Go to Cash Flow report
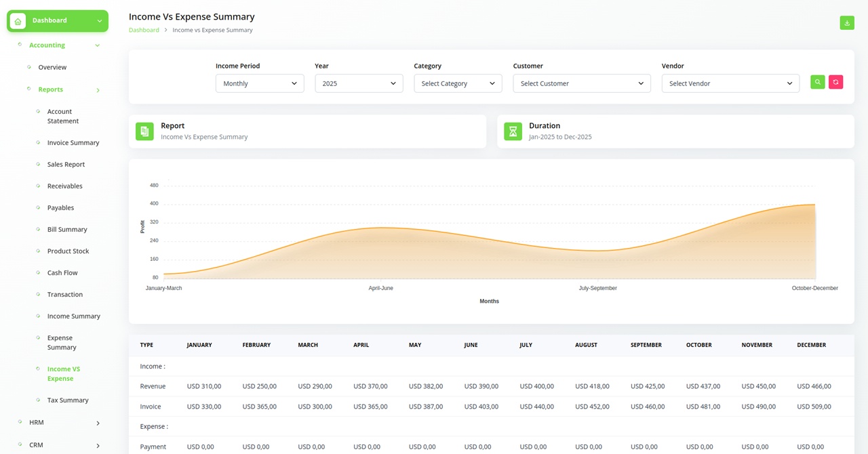Image resolution: width=868 pixels, height=454 pixels. (x=62, y=273)
